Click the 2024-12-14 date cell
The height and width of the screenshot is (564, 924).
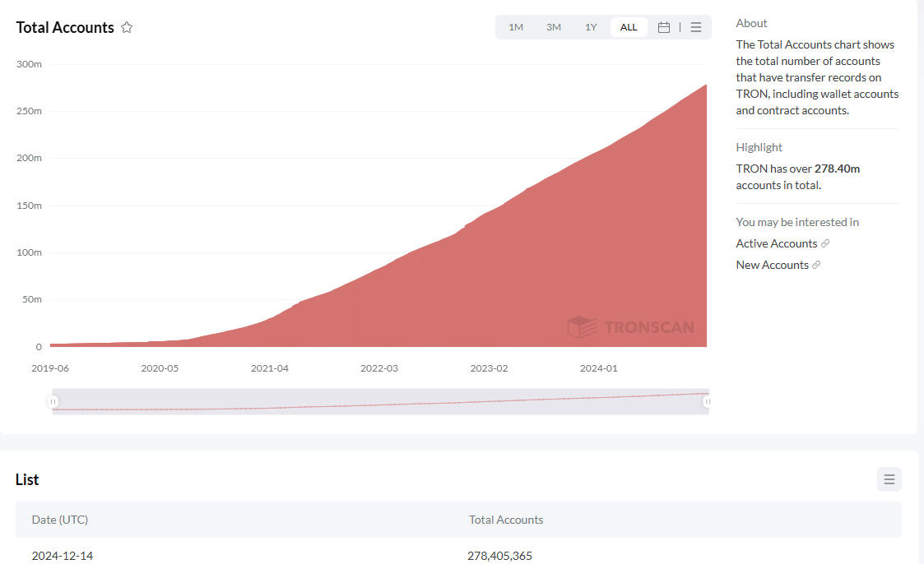click(63, 555)
